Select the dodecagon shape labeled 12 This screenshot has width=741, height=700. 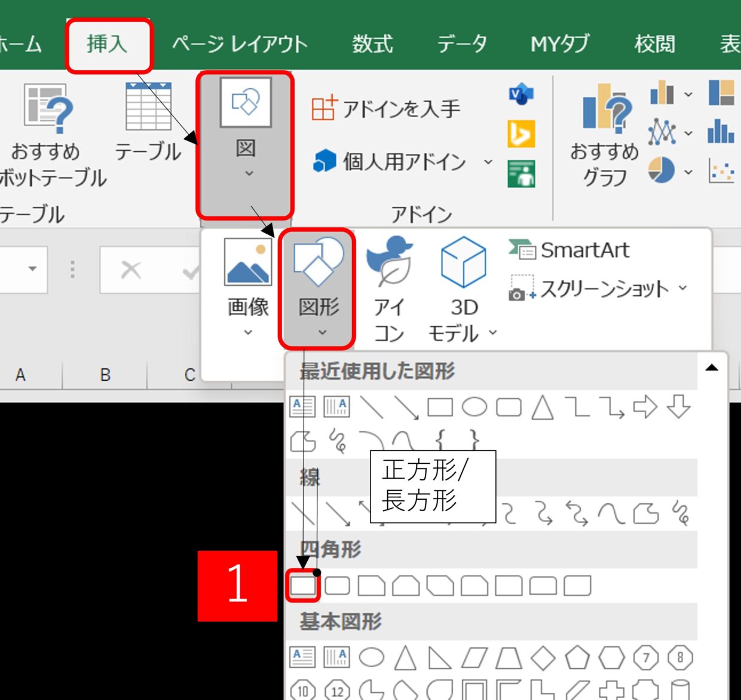click(x=337, y=690)
